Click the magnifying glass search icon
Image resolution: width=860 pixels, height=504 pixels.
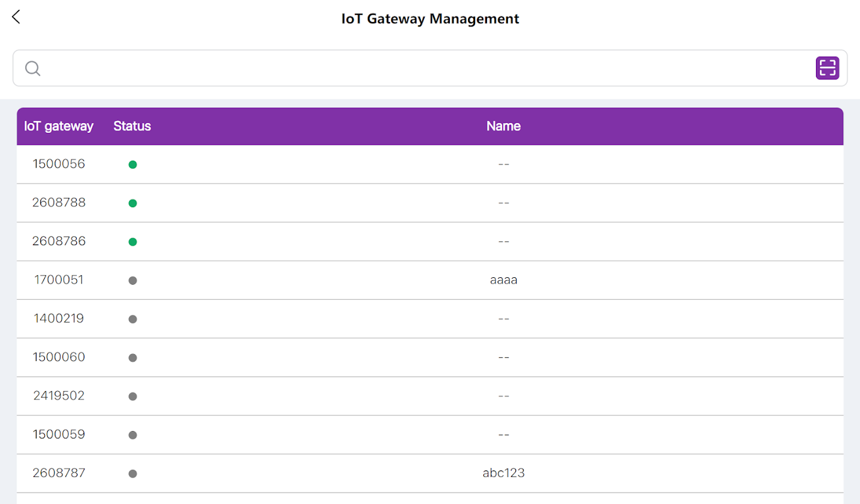pyautogui.click(x=33, y=68)
